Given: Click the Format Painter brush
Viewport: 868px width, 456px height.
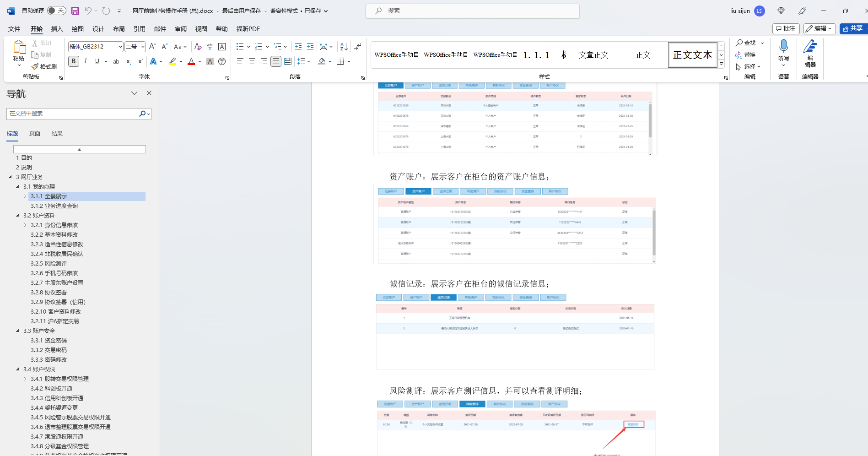Looking at the screenshot, I should [x=35, y=67].
